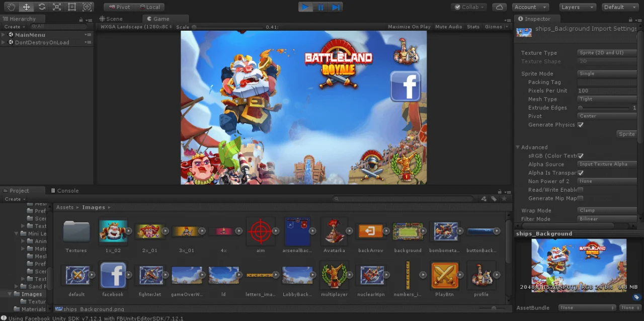Select the facebook asset thumbnail
This screenshot has width=644, height=321.
point(113,275)
